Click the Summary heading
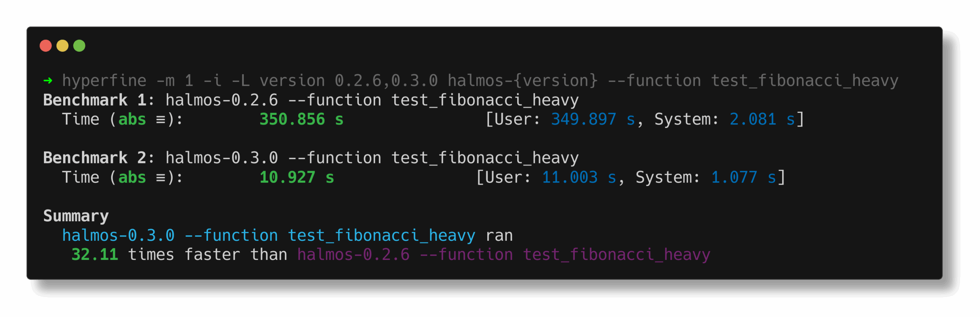980x317 pixels. [x=76, y=216]
